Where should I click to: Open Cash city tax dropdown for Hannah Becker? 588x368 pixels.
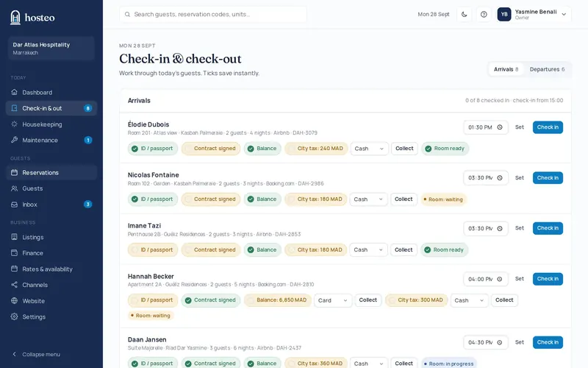(x=469, y=300)
